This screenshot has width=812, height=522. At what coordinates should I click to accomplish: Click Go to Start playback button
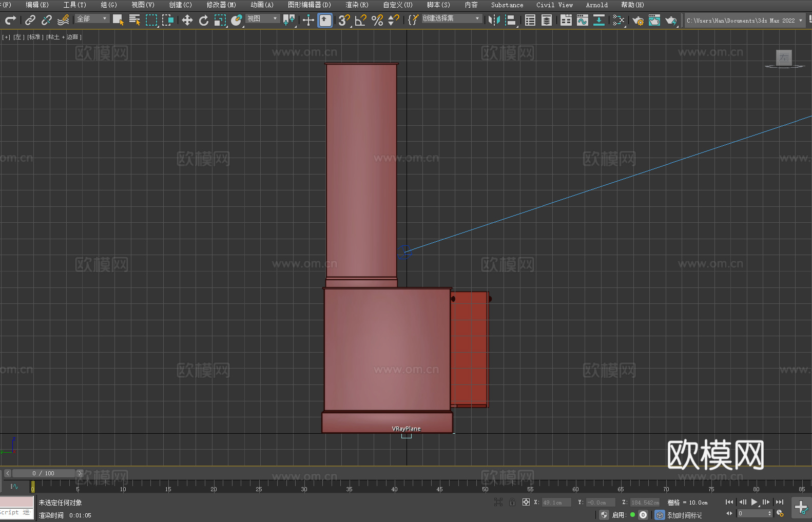729,502
